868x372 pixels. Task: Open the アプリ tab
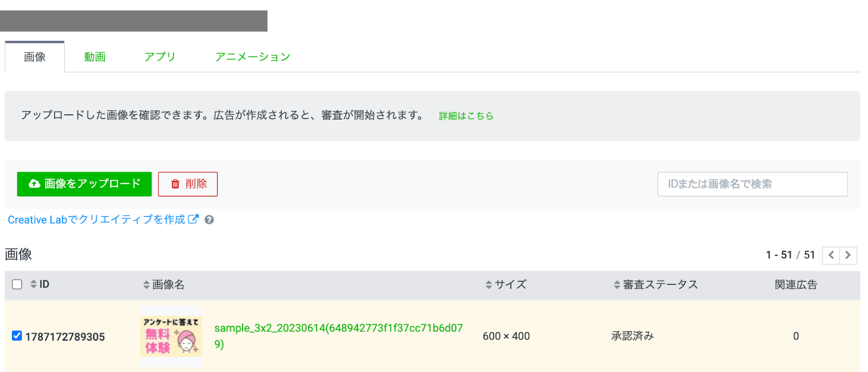pyautogui.click(x=159, y=57)
